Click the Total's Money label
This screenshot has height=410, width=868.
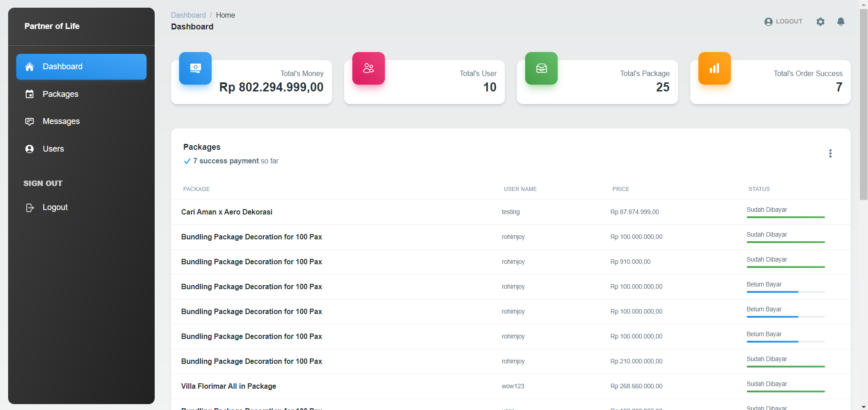tap(302, 73)
